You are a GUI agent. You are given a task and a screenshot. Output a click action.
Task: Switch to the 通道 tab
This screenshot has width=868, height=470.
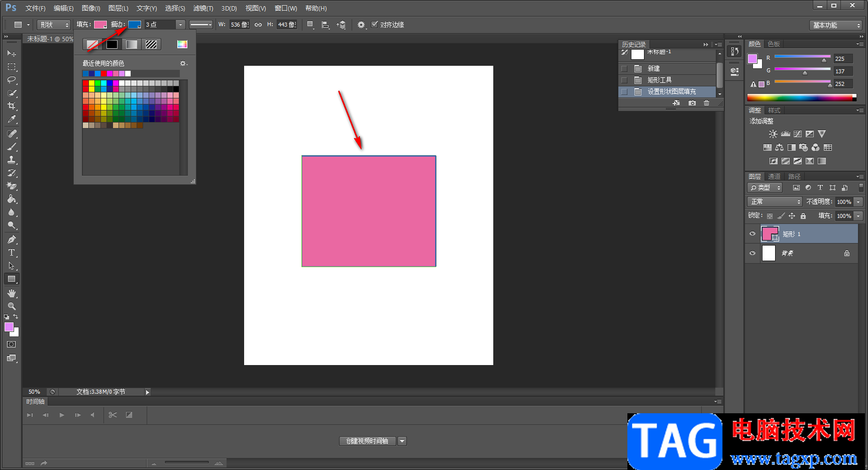point(774,177)
